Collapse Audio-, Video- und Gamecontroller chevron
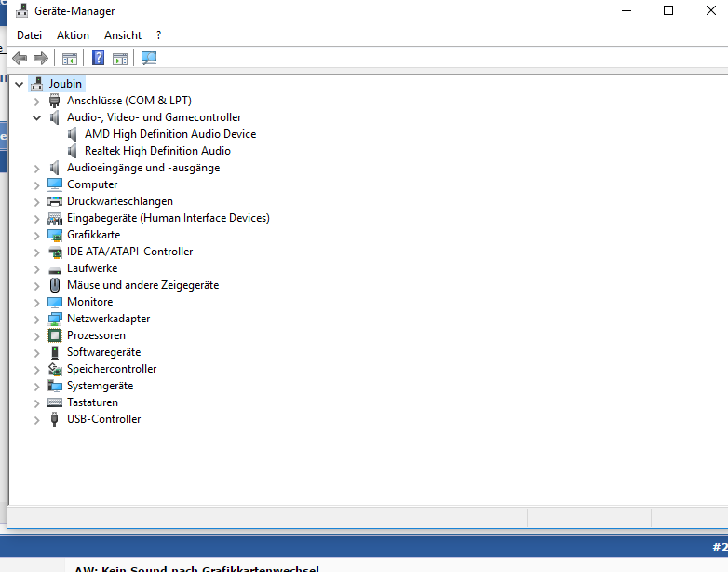Viewport: 728px width, 572px height. click(36, 117)
